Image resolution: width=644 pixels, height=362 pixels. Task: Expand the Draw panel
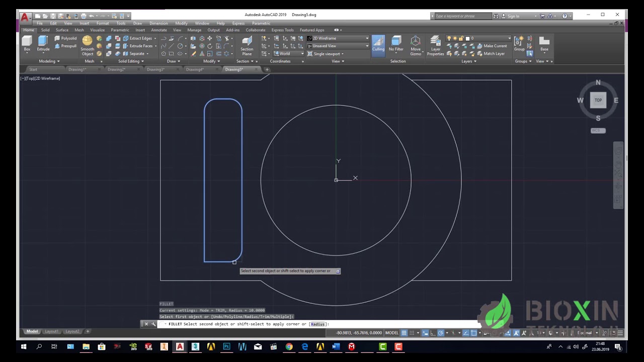point(174,61)
